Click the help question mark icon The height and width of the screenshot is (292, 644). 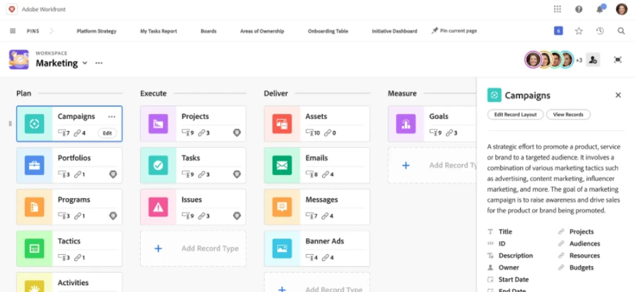pos(579,9)
